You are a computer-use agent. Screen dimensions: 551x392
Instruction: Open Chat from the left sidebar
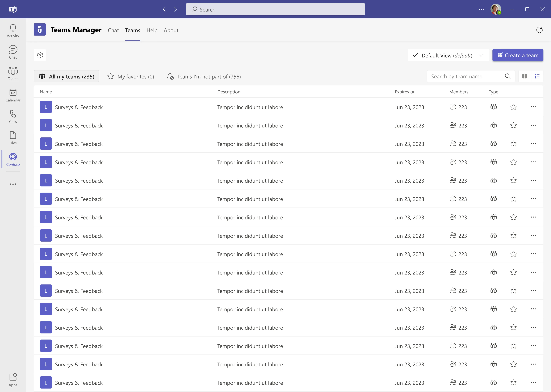click(x=13, y=52)
